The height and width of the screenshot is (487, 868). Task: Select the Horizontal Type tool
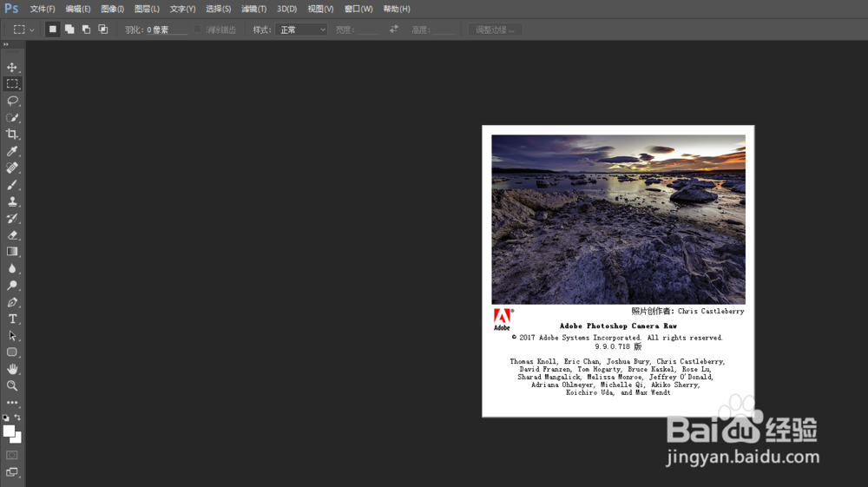(x=12, y=319)
